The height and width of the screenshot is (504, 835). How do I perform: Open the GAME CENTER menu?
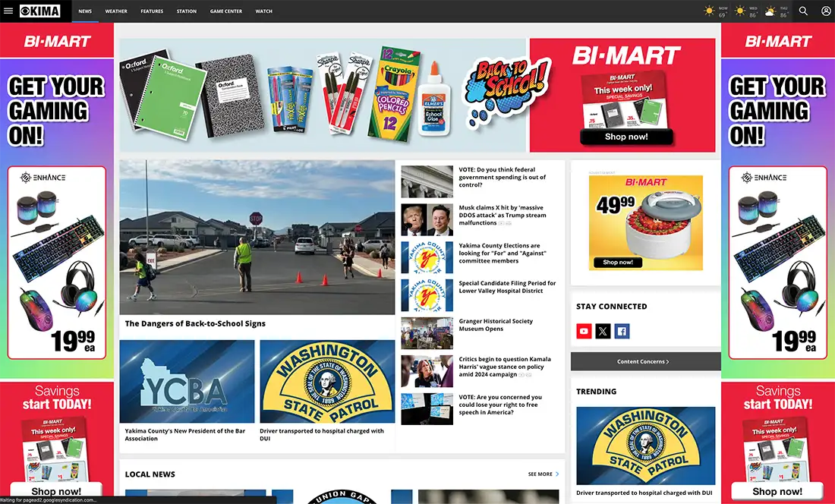pyautogui.click(x=225, y=11)
